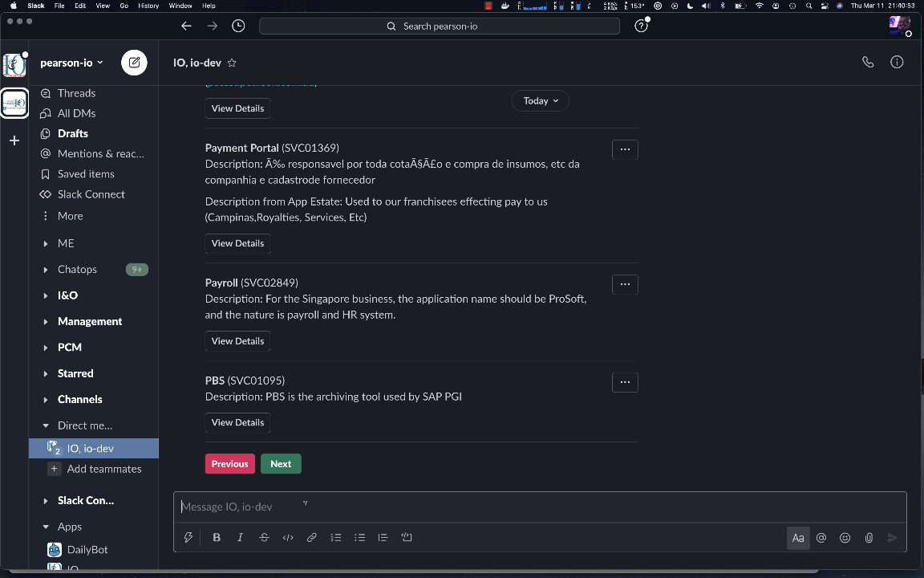View Details for Payment Portal
The height and width of the screenshot is (578, 924).
[237, 243]
